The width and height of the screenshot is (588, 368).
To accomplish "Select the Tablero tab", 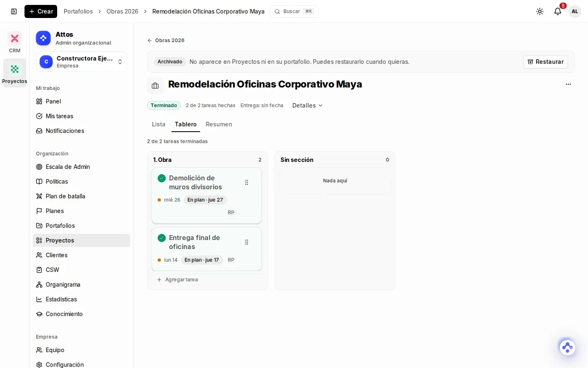I will pos(186,124).
